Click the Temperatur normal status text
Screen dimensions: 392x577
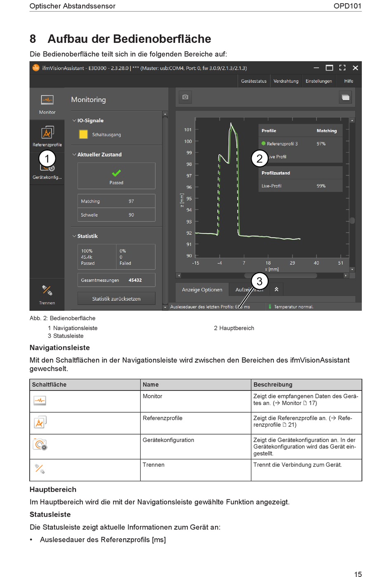(294, 307)
